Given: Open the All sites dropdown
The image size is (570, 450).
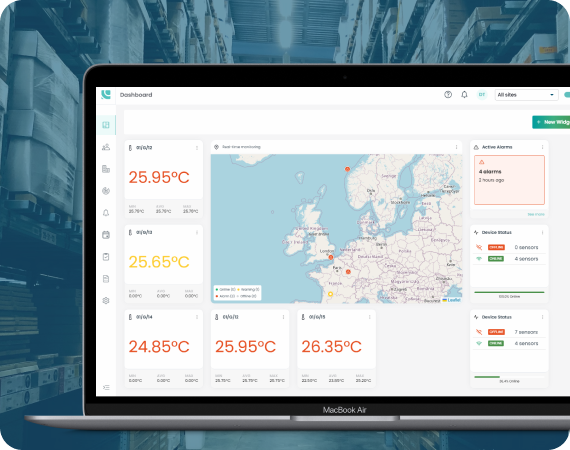Looking at the screenshot, I should (x=526, y=95).
